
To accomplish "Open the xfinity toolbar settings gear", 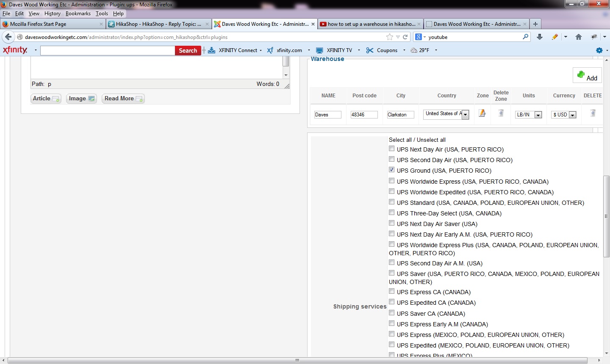I will click(x=599, y=50).
